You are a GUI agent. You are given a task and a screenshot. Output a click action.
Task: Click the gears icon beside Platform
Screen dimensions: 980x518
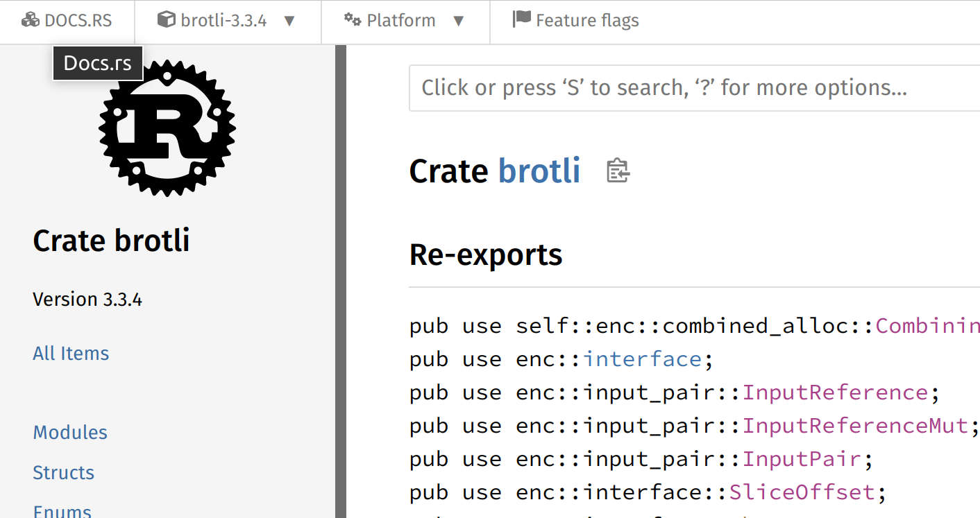[353, 20]
